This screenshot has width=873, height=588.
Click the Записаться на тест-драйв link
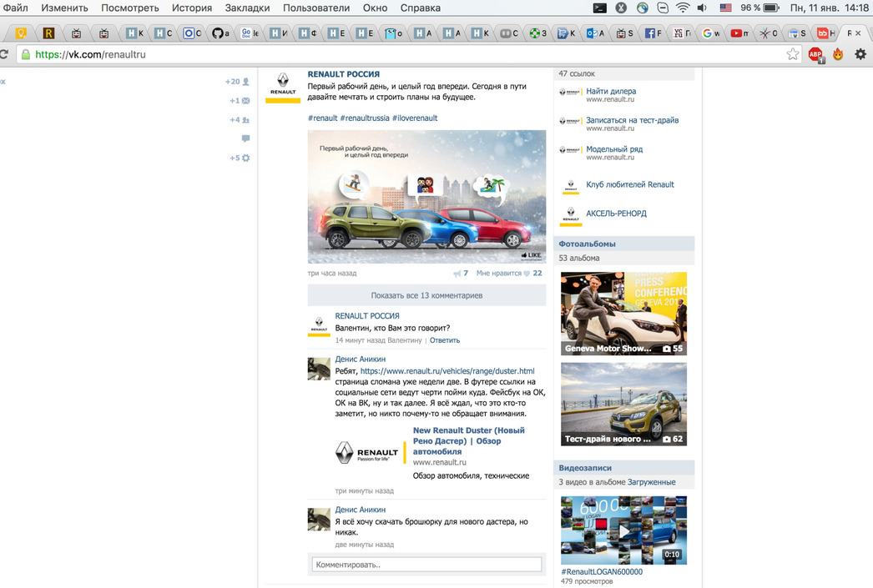click(632, 120)
